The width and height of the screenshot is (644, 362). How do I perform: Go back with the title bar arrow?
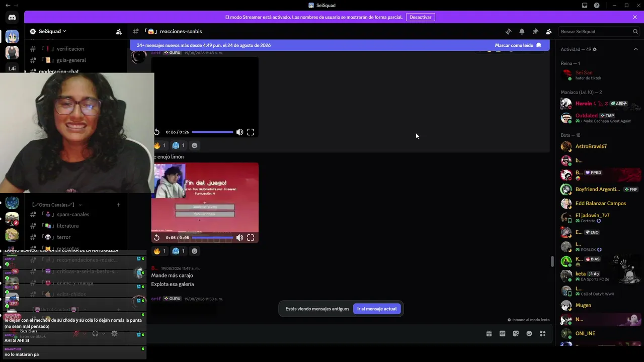tap(8, 6)
